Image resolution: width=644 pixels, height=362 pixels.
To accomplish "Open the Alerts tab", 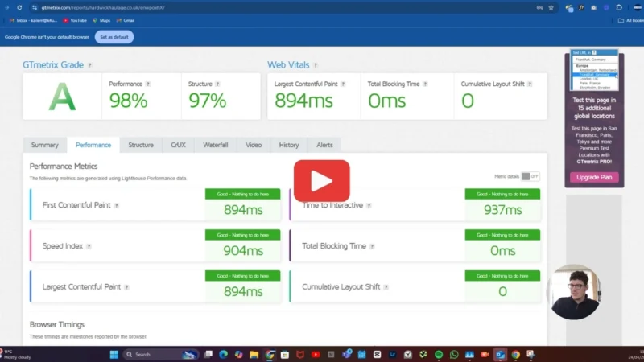I will pos(324,145).
